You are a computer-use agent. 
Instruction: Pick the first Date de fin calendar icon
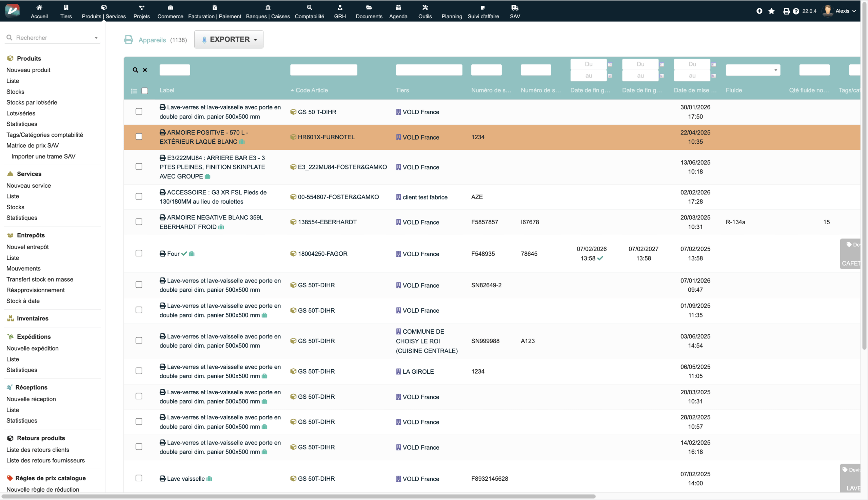click(x=610, y=65)
